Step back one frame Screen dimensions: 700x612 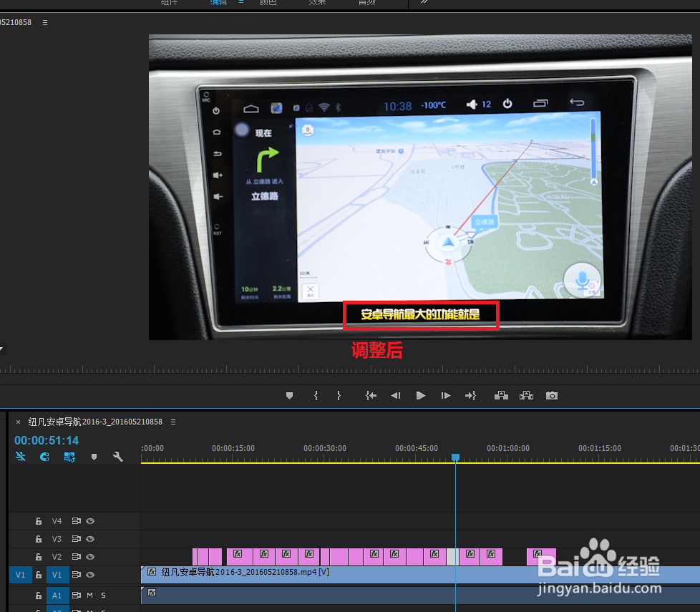click(396, 396)
